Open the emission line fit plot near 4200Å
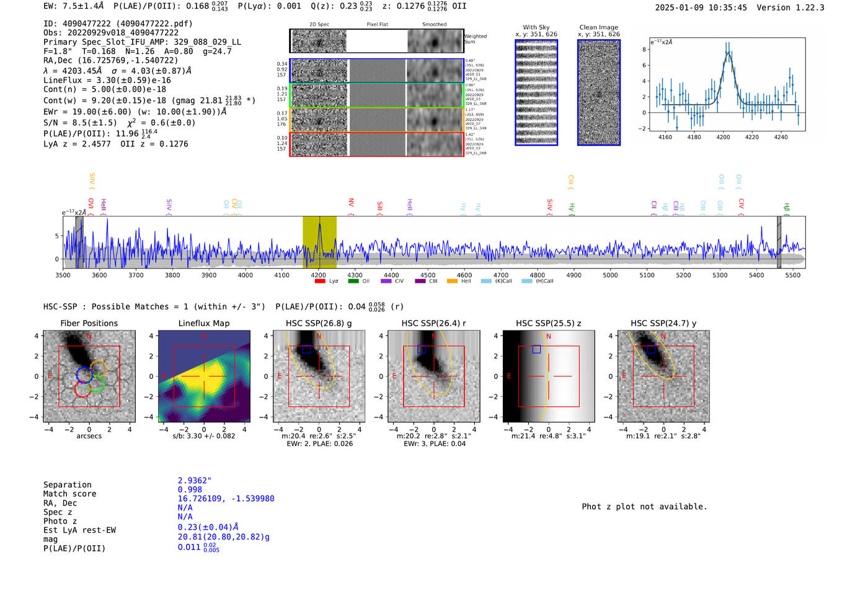The width and height of the screenshot is (868, 591). [727, 84]
